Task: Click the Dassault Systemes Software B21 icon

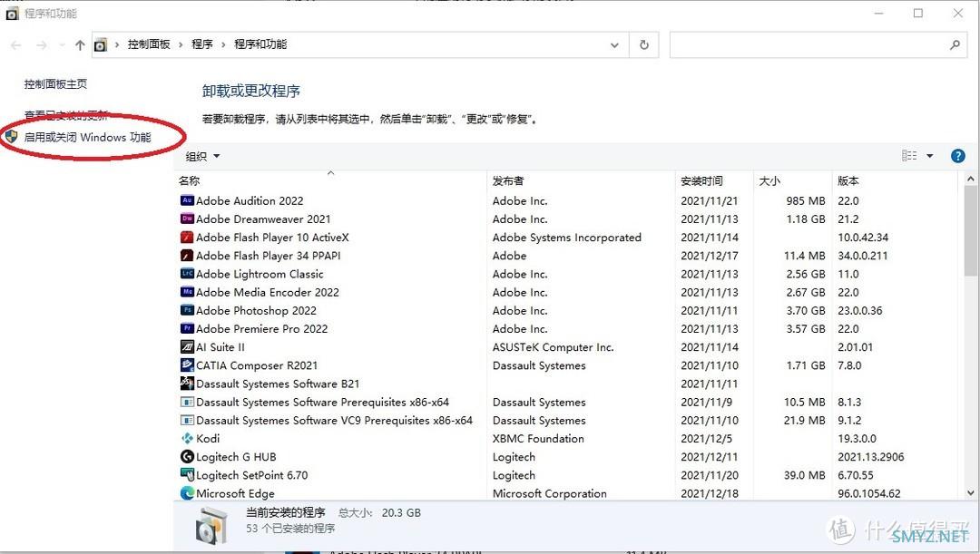Action: pos(187,384)
